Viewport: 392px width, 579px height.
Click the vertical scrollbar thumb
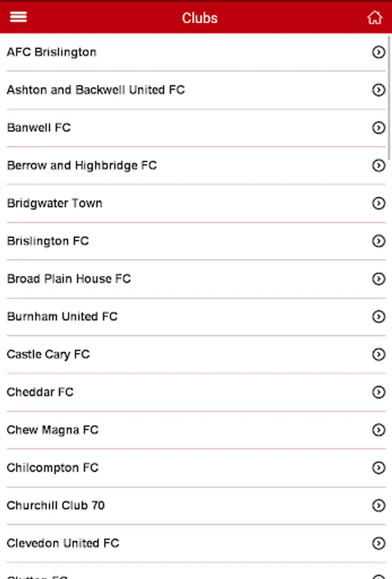[x=389, y=96]
